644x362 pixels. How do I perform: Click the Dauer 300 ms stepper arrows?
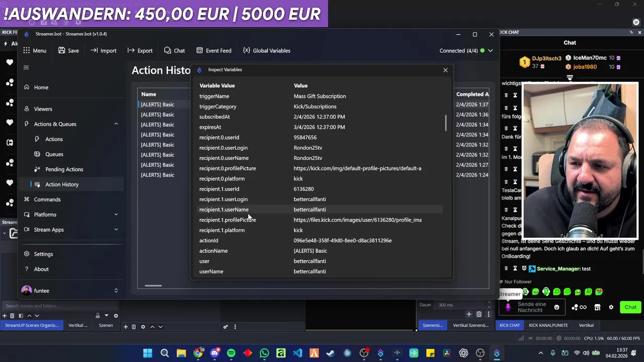click(x=489, y=305)
